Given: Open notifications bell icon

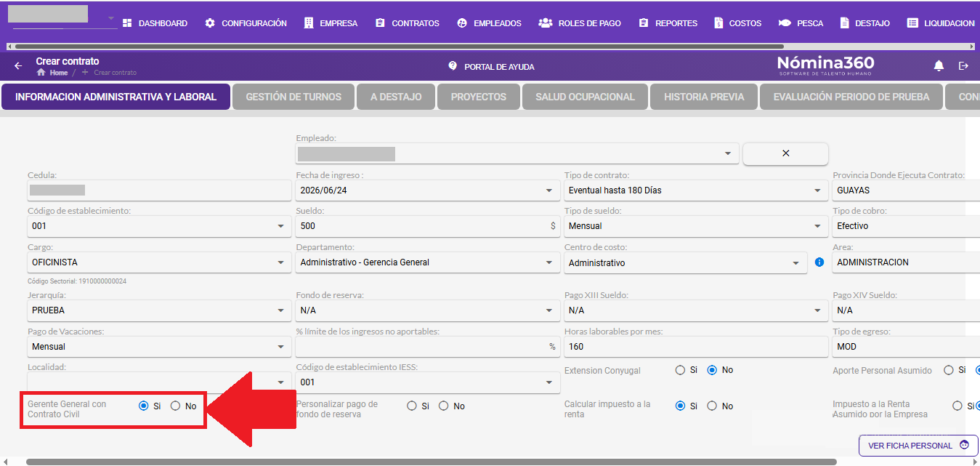Looking at the screenshot, I should [939, 66].
